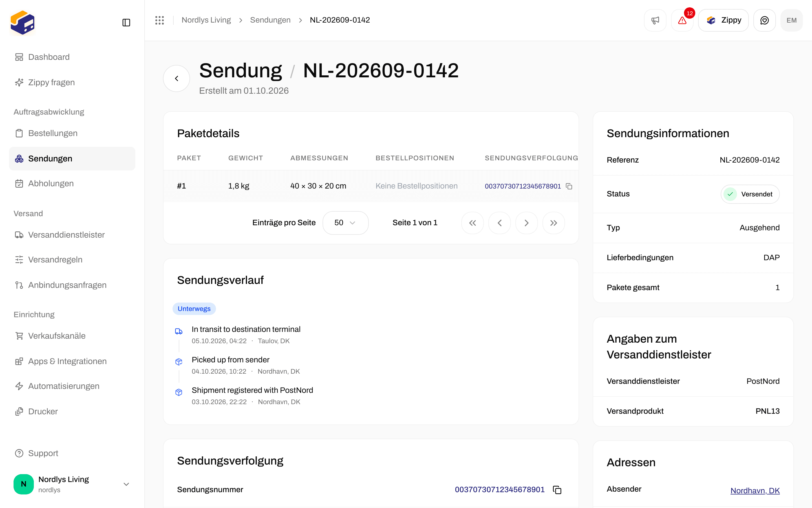Click Erstellt am 01.10.2026 subtitle
This screenshot has width=812, height=508.
pos(244,91)
